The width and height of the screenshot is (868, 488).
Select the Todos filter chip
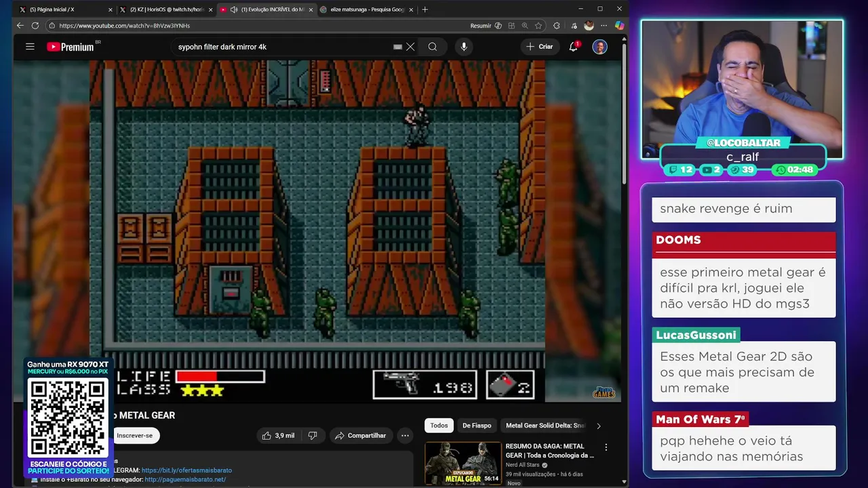[x=439, y=426]
